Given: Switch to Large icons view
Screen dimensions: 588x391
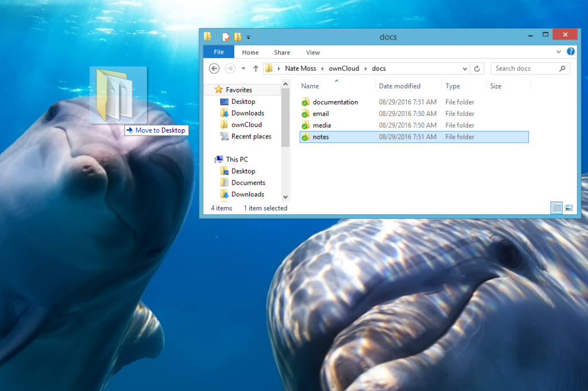Looking at the screenshot, I should pos(568,208).
